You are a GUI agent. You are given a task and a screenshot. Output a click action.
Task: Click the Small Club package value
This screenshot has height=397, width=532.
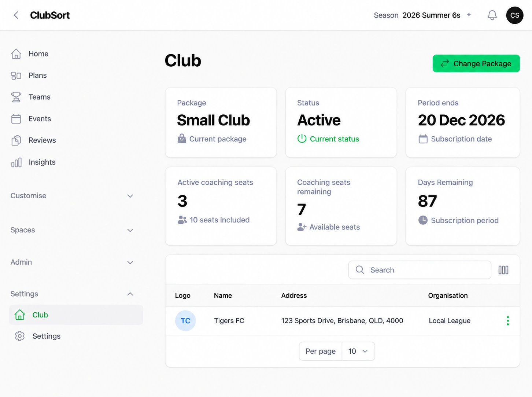pyautogui.click(x=213, y=120)
